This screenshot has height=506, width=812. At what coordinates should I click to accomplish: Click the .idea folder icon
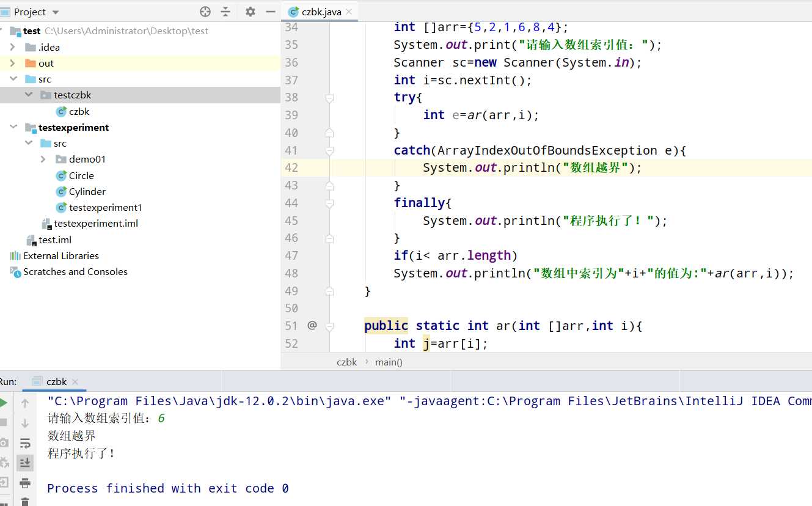[31, 47]
